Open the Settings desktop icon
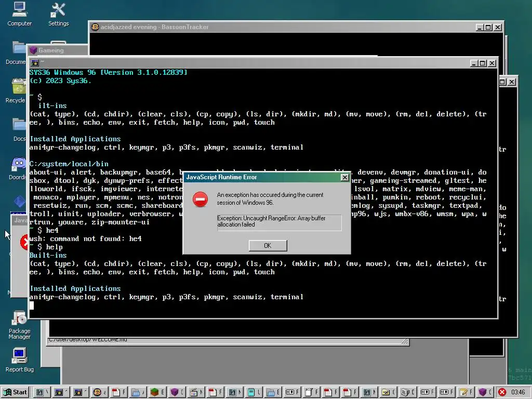Viewport: 532px width, 399px height. click(58, 14)
